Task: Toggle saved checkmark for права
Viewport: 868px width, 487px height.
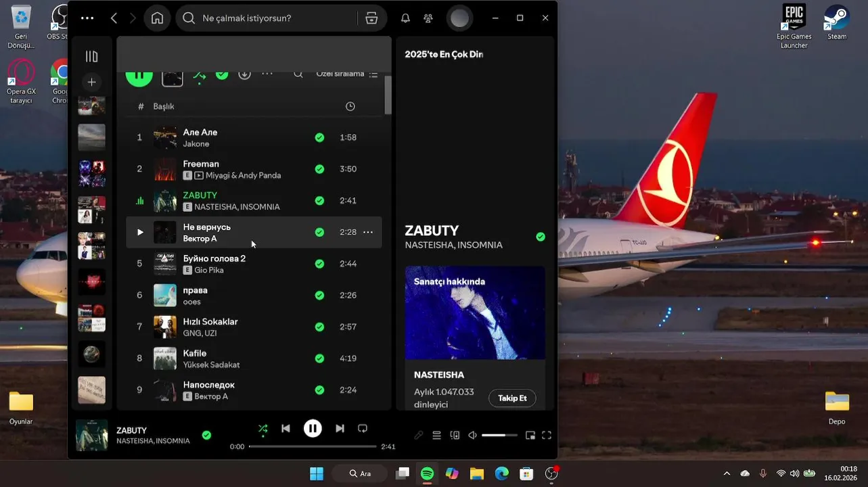Action: coord(319,296)
